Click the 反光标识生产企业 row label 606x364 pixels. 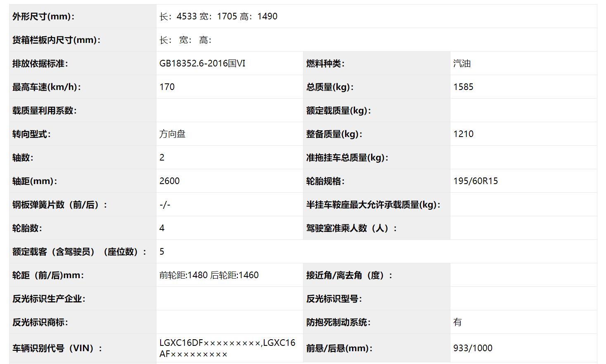pos(47,298)
